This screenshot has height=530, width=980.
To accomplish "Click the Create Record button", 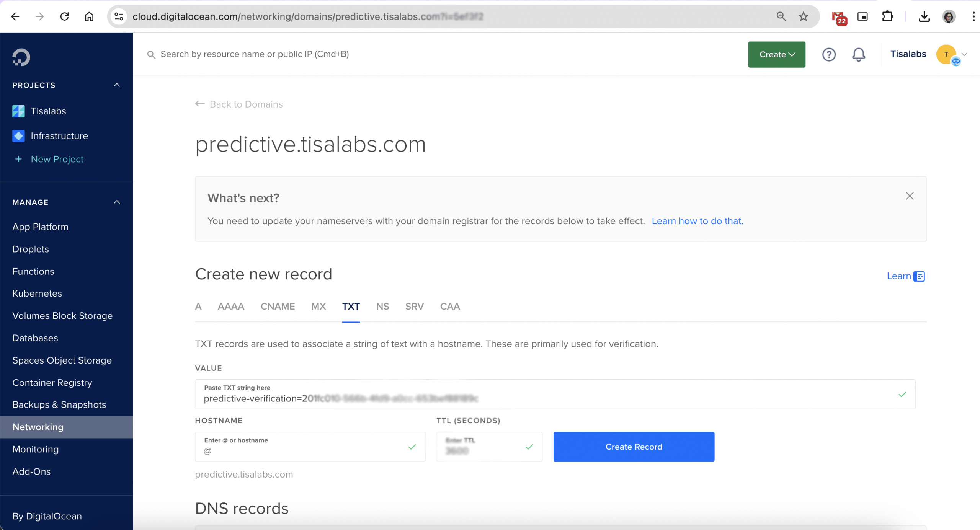I will (x=634, y=447).
